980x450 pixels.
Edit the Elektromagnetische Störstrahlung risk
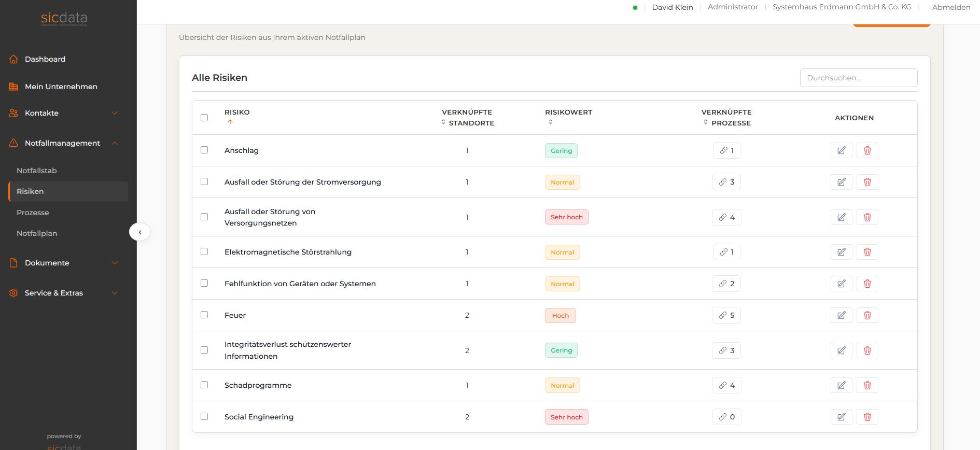pyautogui.click(x=841, y=252)
